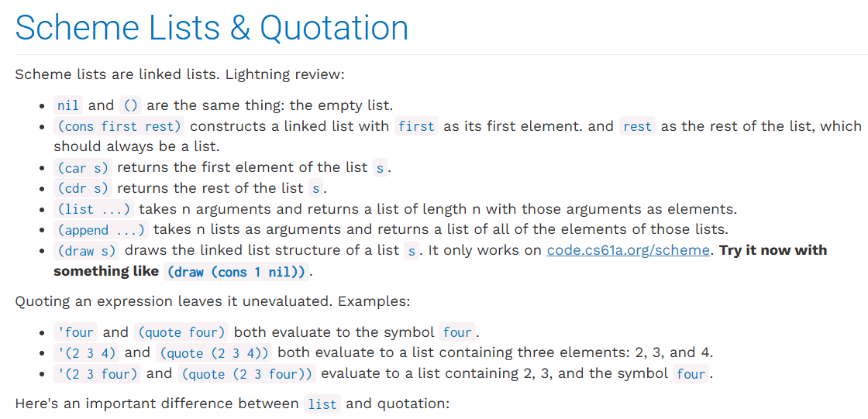Select the (quote (2 3 four)) code snippet
This screenshot has height=419, width=868.
pyautogui.click(x=246, y=374)
